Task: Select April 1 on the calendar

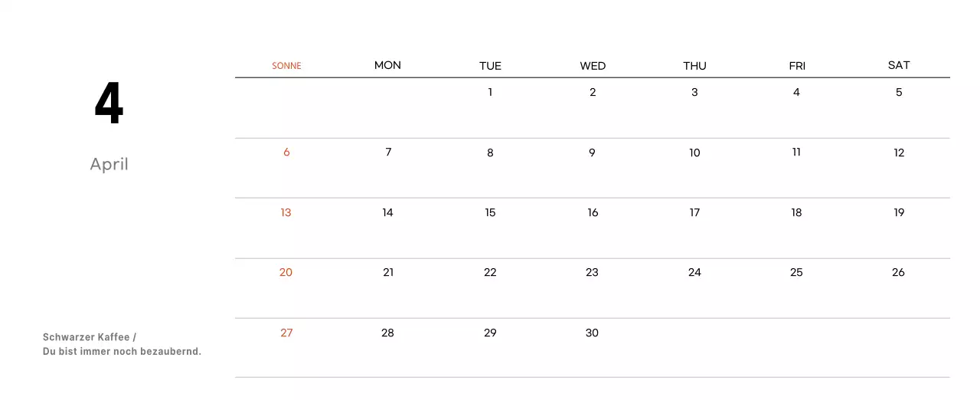Action: 490,93
